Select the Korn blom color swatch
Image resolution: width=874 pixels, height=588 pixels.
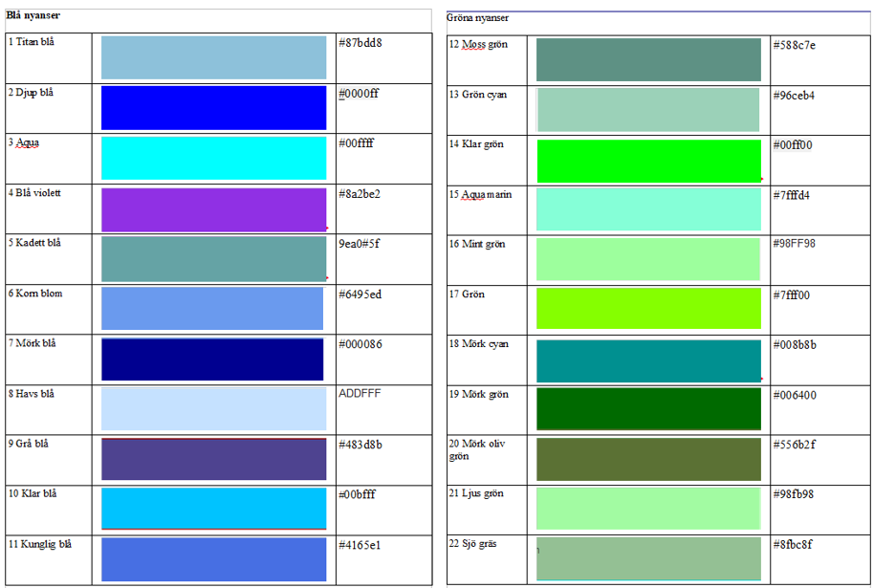212,309
